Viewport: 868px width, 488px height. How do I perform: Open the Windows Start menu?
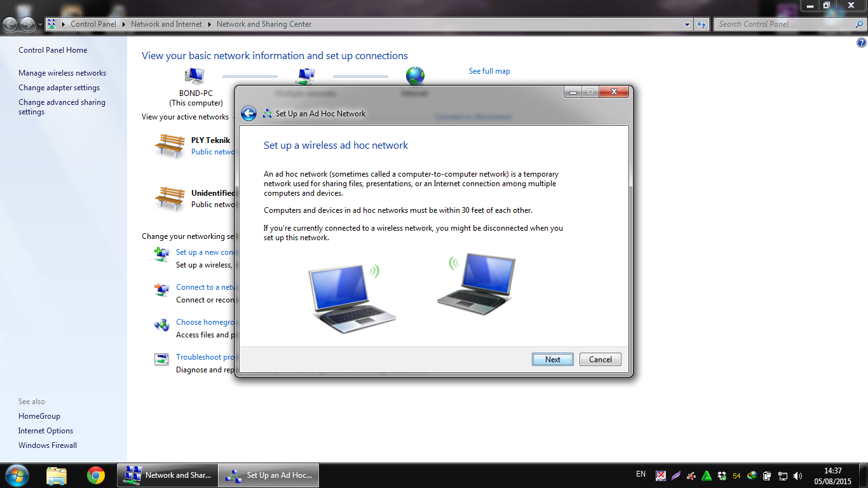(x=16, y=475)
